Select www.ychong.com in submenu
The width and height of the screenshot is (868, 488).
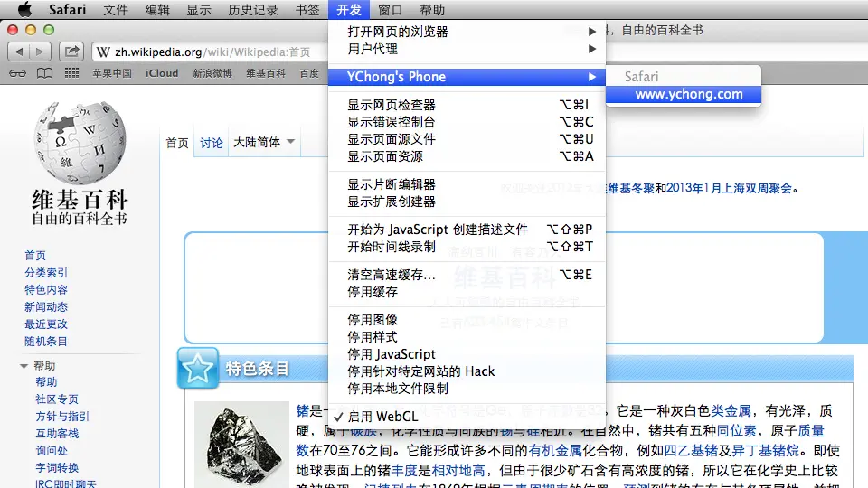[x=684, y=94]
